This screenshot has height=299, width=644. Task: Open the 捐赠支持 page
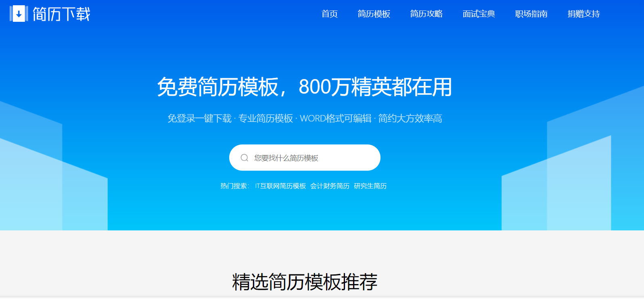click(583, 14)
